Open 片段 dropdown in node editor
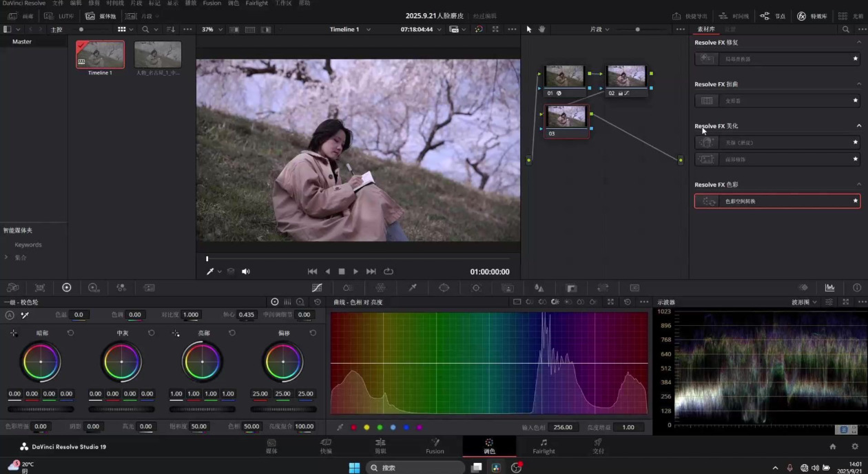The width and height of the screenshot is (868, 474). 599,30
